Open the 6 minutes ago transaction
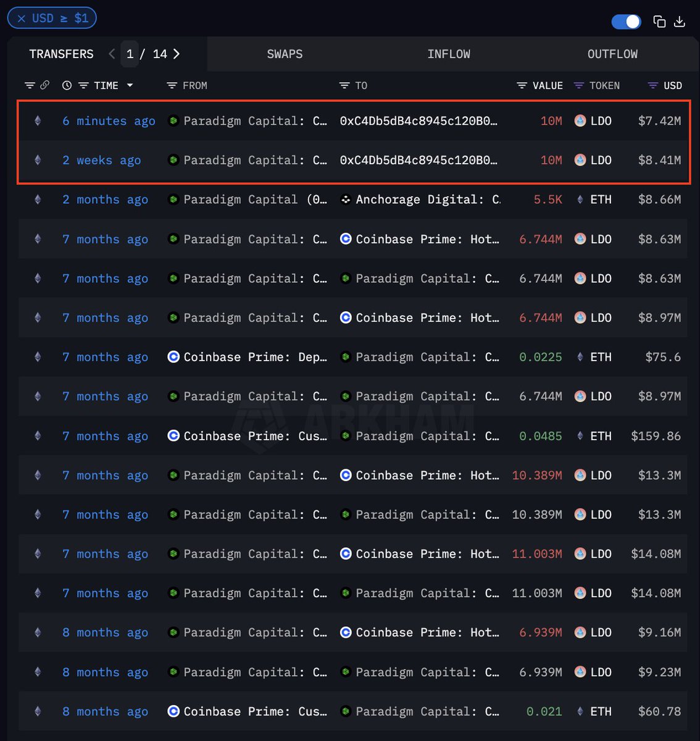Image resolution: width=700 pixels, height=741 pixels. pos(109,121)
